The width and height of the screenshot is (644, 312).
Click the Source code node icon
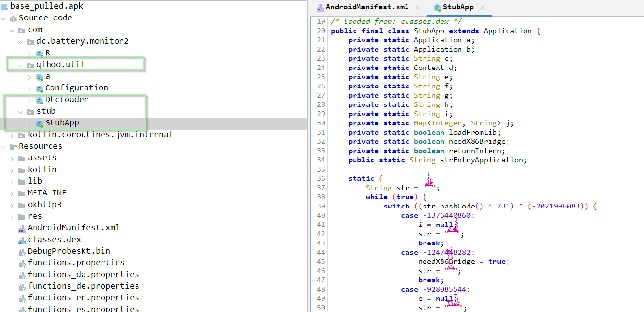pos(13,18)
